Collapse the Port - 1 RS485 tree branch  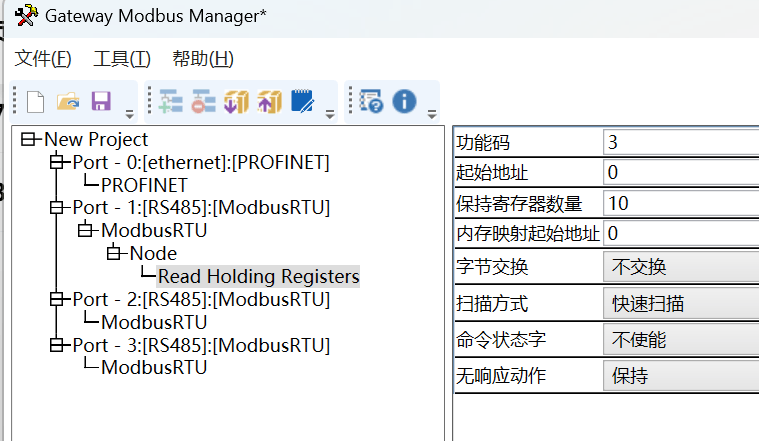57,208
